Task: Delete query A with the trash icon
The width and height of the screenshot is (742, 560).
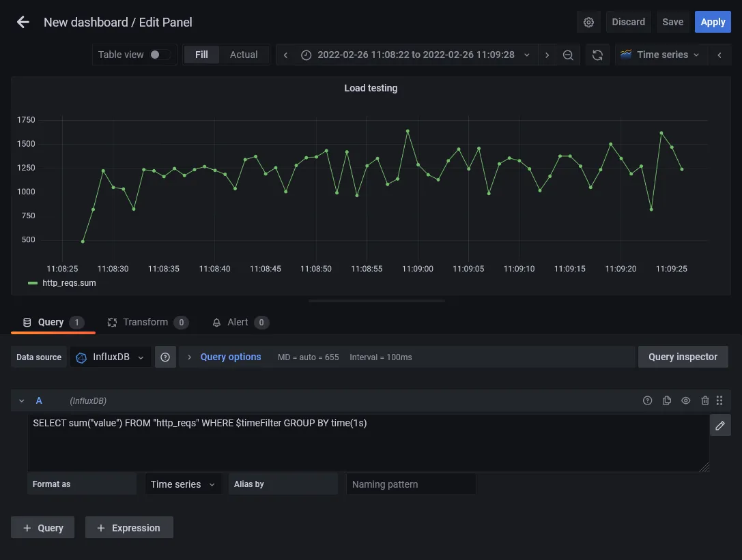Action: tap(705, 400)
